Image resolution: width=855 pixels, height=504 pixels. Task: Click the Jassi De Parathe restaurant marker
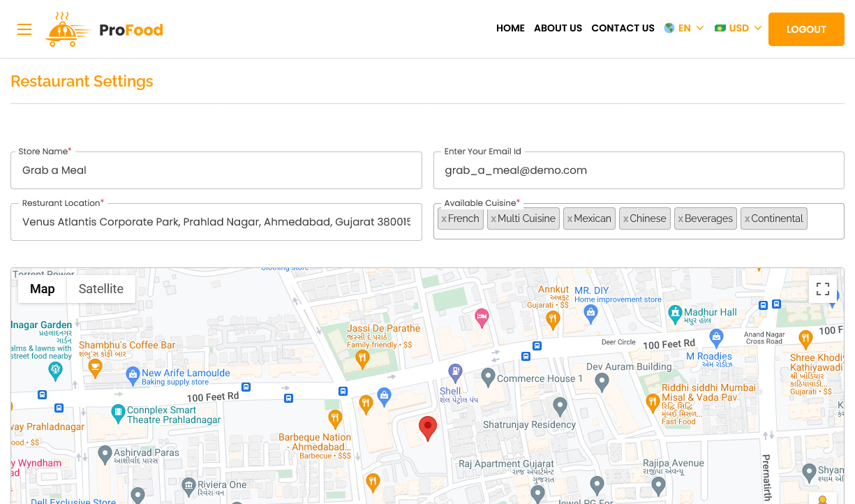362,359
